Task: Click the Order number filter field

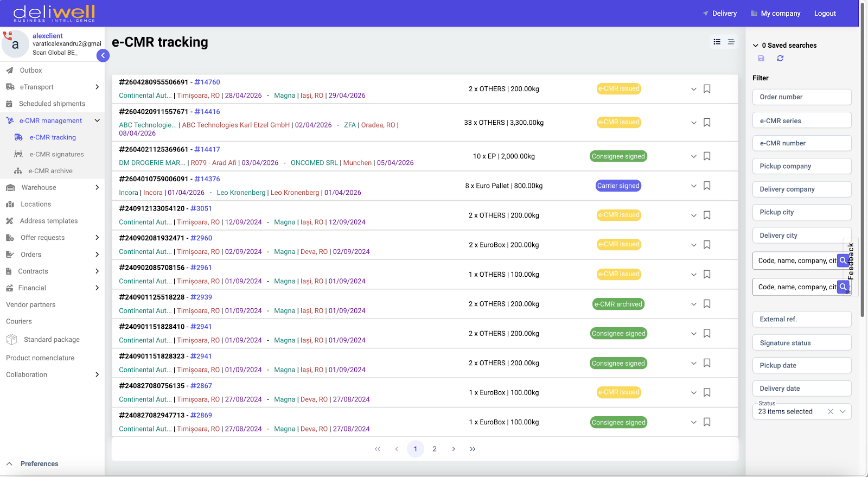Action: tap(802, 97)
